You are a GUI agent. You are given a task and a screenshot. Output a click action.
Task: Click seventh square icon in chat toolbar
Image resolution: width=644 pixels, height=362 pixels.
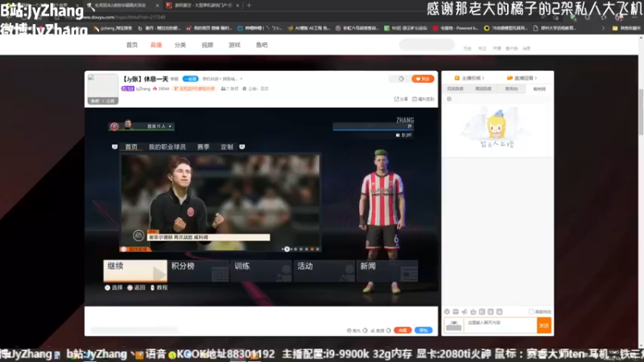coord(499,312)
